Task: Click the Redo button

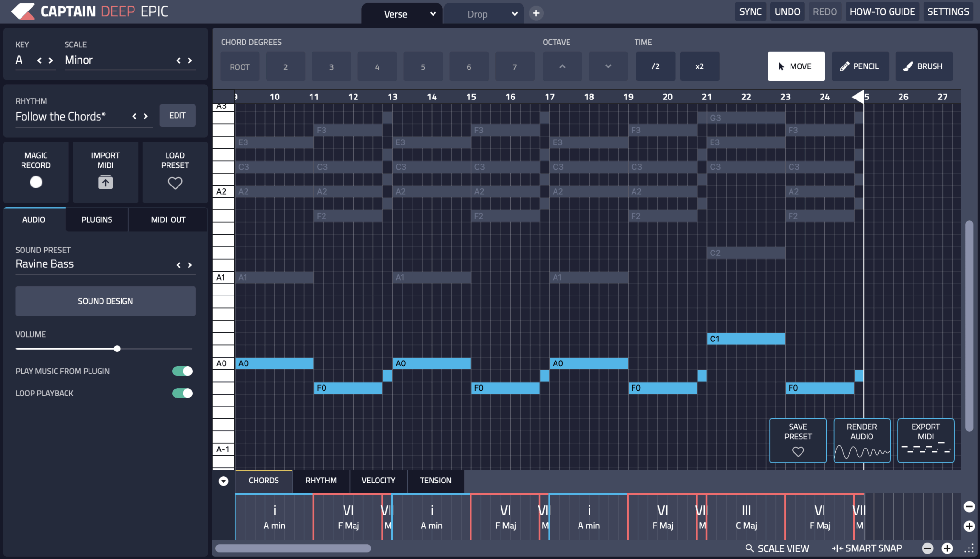Action: 825,11
